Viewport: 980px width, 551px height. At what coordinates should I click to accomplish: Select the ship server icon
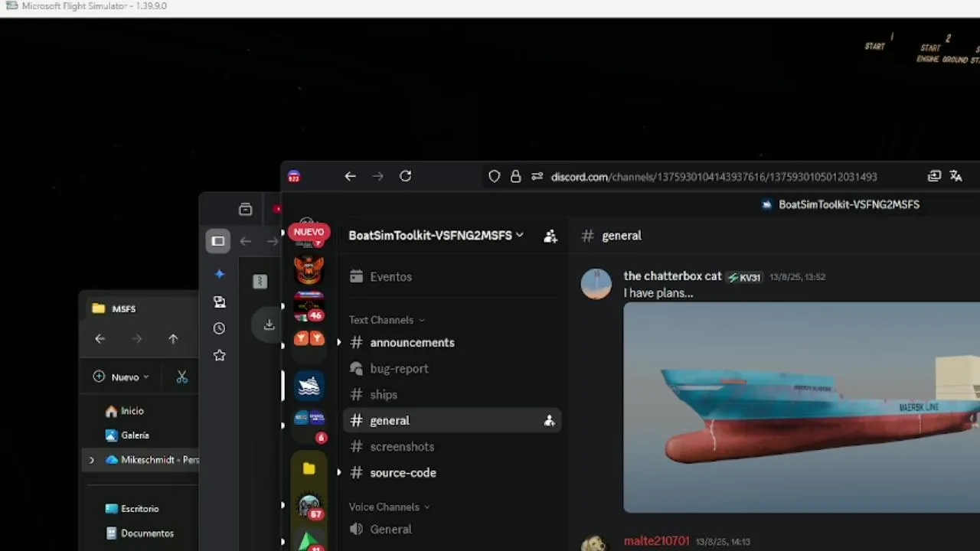[x=309, y=386]
